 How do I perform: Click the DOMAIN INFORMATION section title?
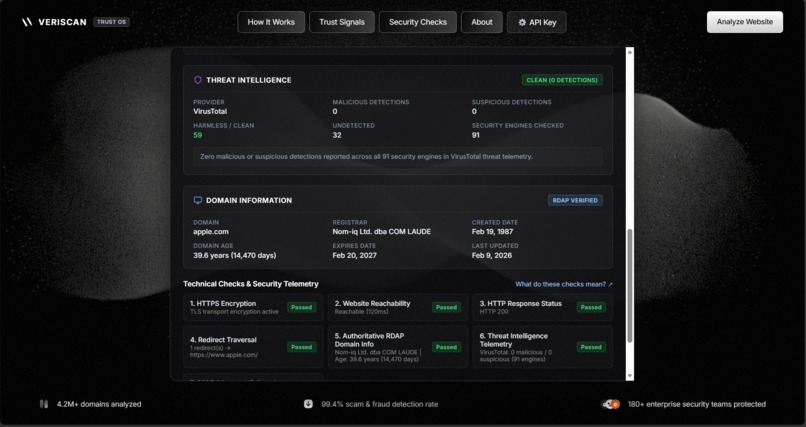[249, 200]
